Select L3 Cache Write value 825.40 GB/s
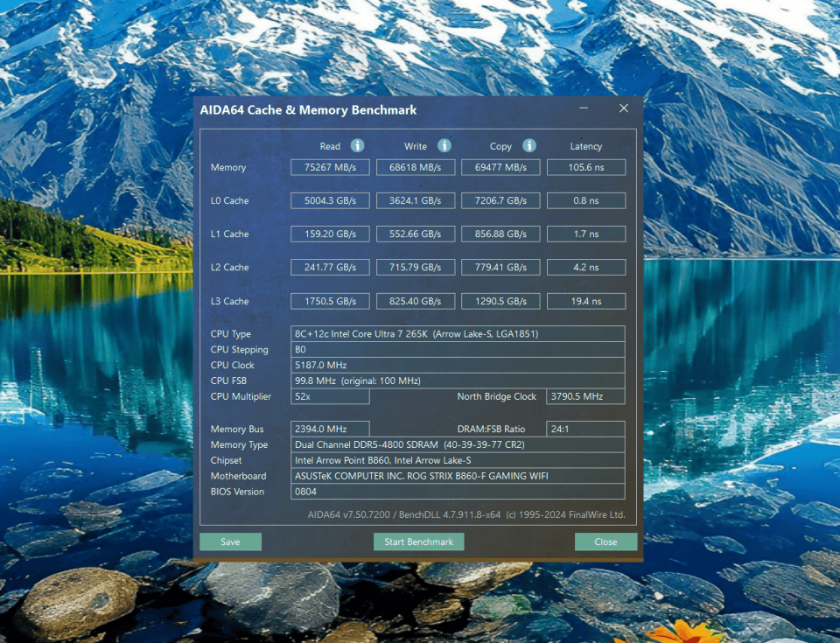840x643 pixels. [416, 301]
